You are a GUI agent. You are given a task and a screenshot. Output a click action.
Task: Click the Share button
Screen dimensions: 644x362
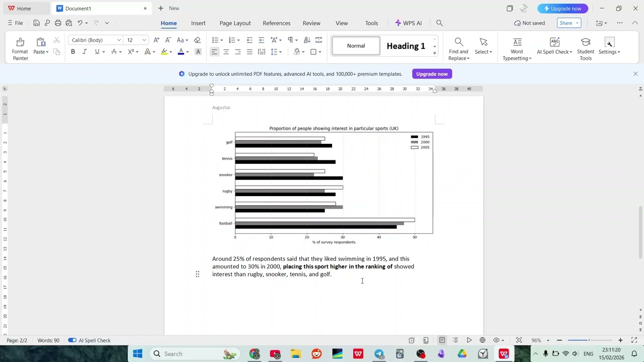pyautogui.click(x=570, y=23)
